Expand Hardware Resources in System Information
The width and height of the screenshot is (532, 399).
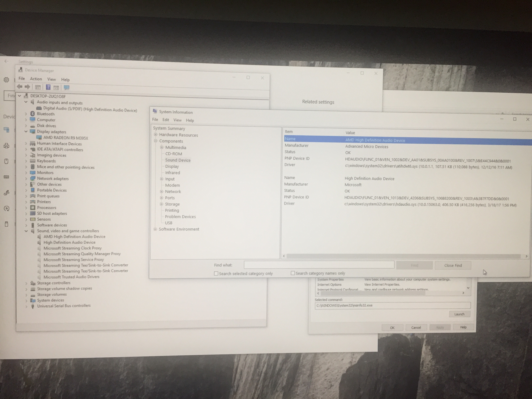coord(156,135)
